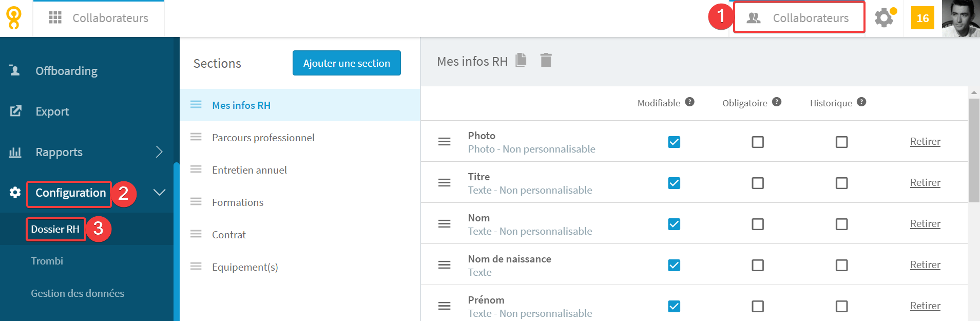Image resolution: width=980 pixels, height=321 pixels.
Task: Click the Lucca logo icon
Action: pyautogui.click(x=14, y=18)
